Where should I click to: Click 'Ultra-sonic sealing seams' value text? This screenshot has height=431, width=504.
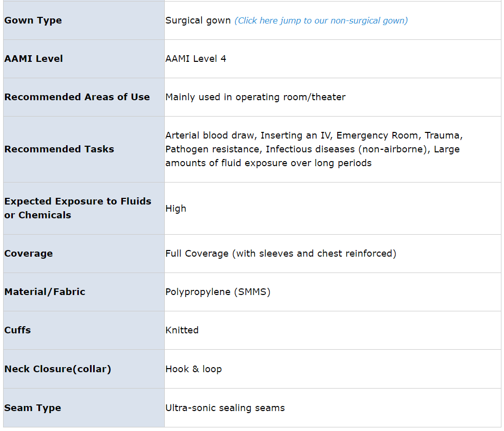(225, 408)
